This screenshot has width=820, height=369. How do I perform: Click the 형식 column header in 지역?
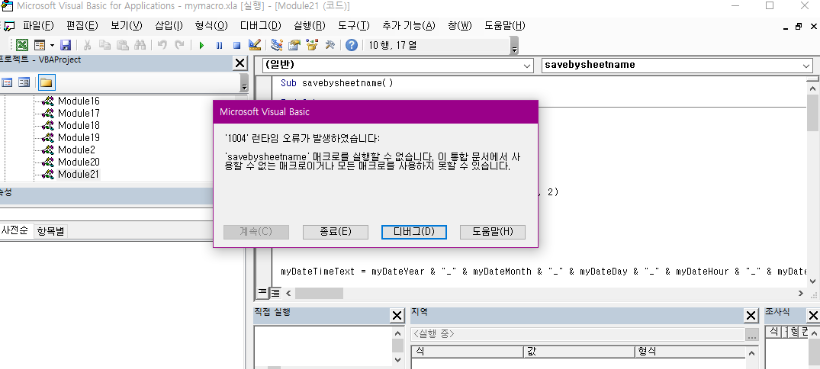(x=690, y=352)
